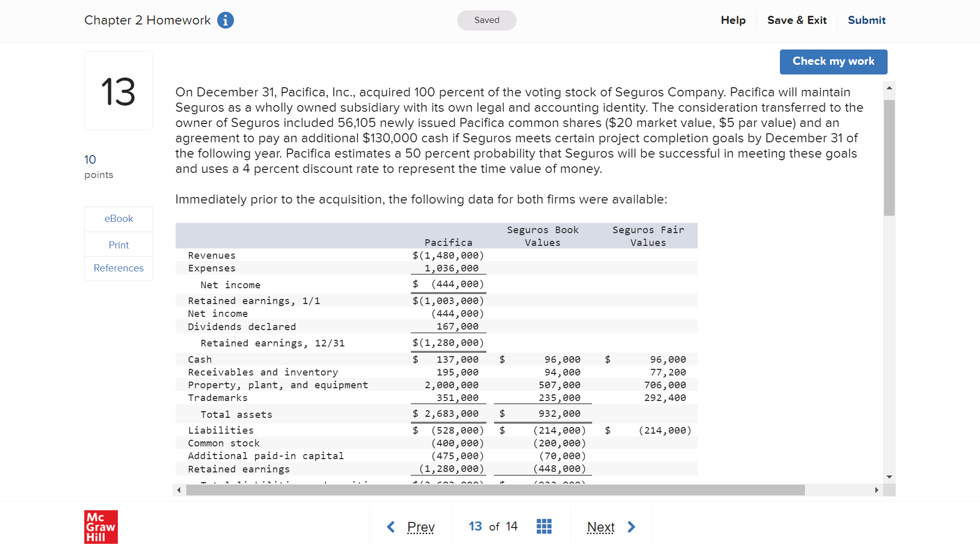This screenshot has height=551, width=980.
Task: Click the previous question chevron arrow
Action: pos(391,527)
